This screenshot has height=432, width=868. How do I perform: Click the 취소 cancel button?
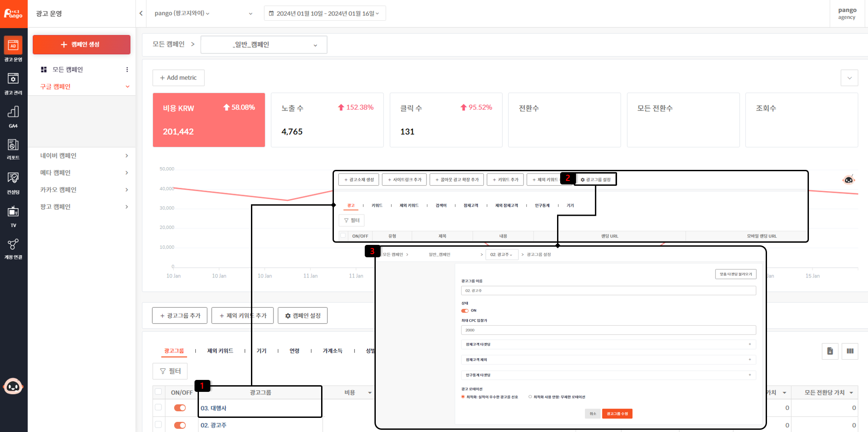(x=593, y=413)
